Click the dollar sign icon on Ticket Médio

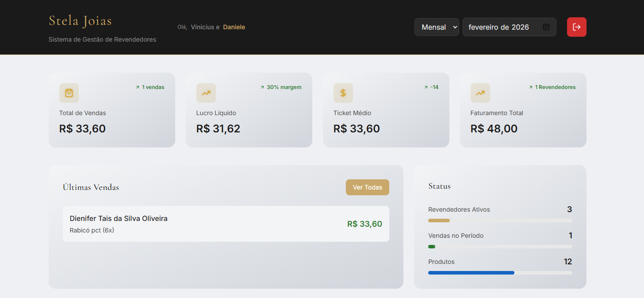point(343,93)
